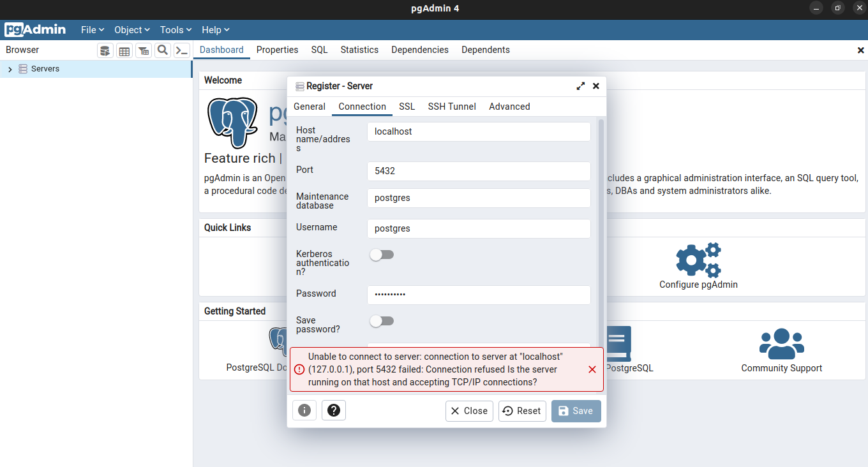Select the Dashboard panel tab

(221, 50)
